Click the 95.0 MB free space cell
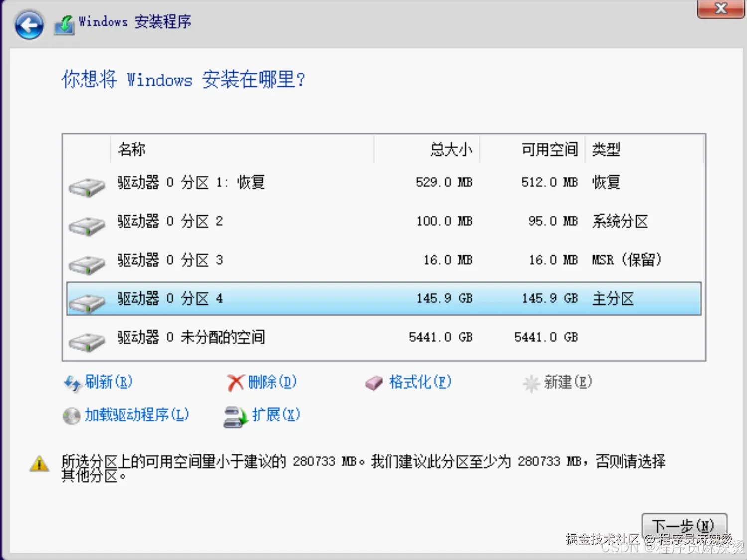Viewport: 747px width, 560px height. pyautogui.click(x=553, y=221)
